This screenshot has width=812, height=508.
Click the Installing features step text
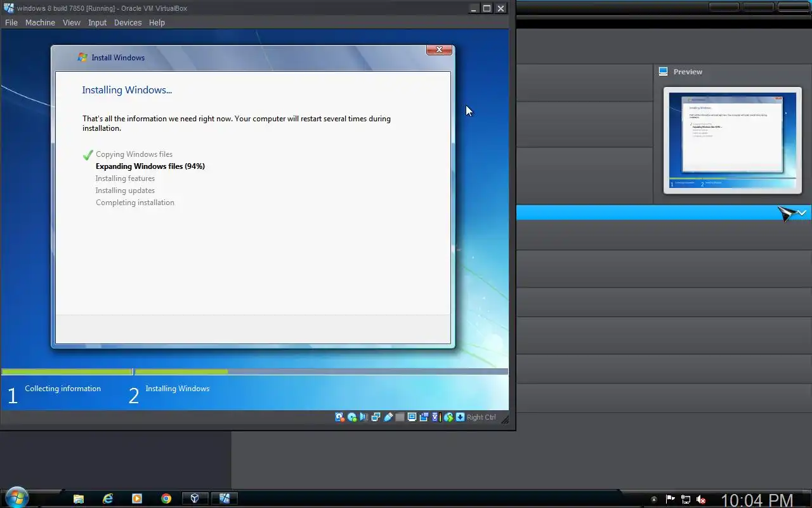coord(125,178)
